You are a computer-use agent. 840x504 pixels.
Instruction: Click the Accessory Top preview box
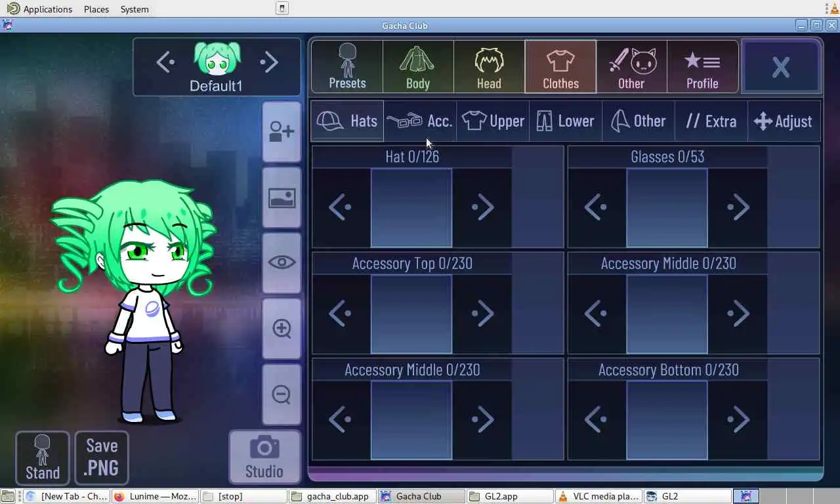pos(411,314)
